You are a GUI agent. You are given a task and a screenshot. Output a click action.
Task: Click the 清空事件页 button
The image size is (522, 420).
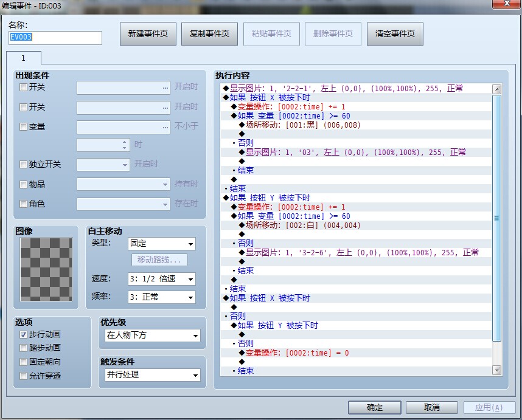pyautogui.click(x=395, y=34)
